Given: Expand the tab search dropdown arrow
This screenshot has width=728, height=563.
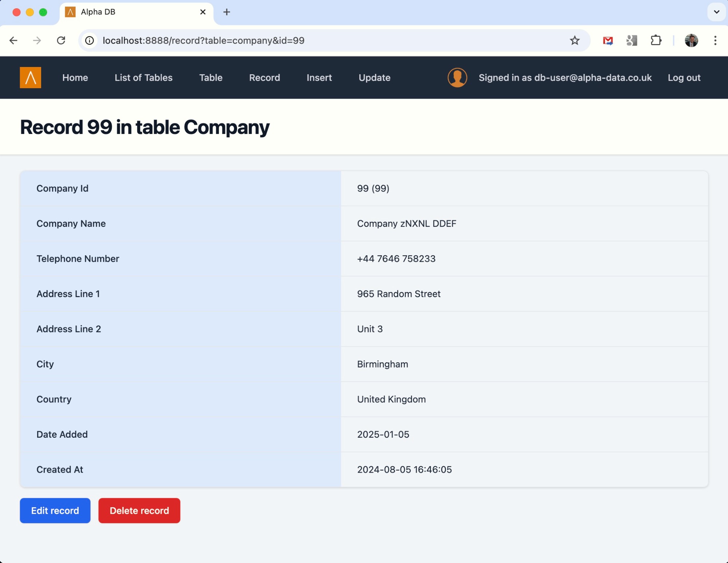Looking at the screenshot, I should 716,12.
